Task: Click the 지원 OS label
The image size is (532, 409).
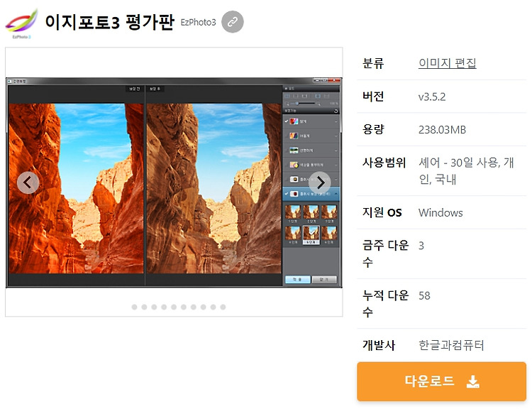Action: (382, 212)
